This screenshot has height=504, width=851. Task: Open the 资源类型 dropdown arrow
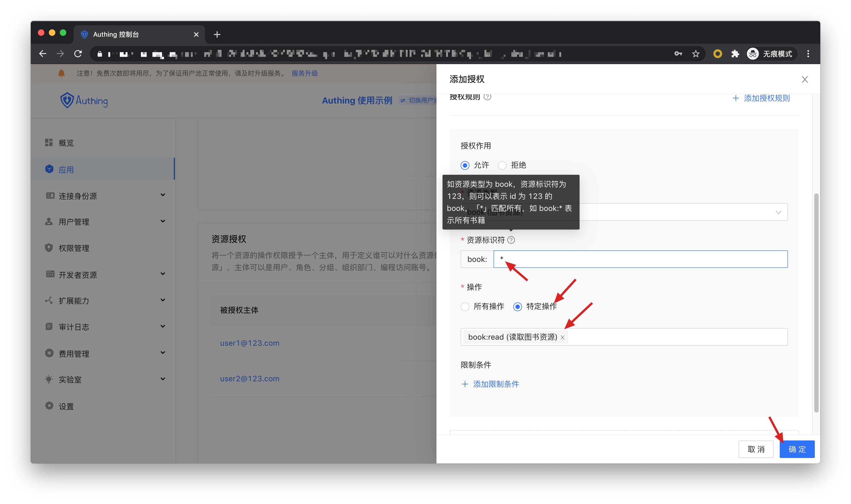(x=778, y=212)
